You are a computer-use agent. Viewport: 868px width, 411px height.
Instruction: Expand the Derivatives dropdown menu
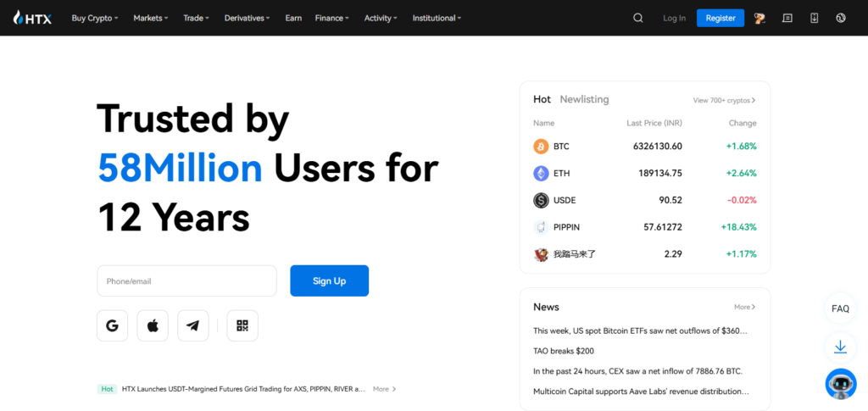[247, 18]
